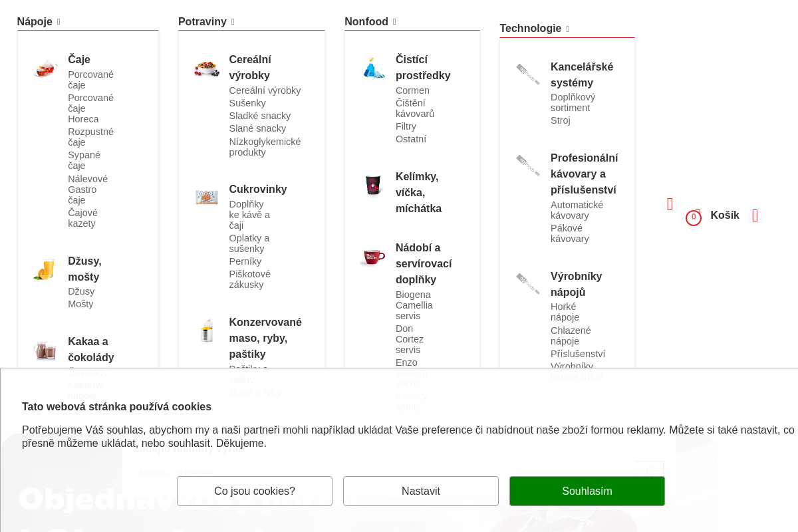Click the orange juice icon beside Džusy, mošty
The image size is (798, 532).
click(x=45, y=269)
